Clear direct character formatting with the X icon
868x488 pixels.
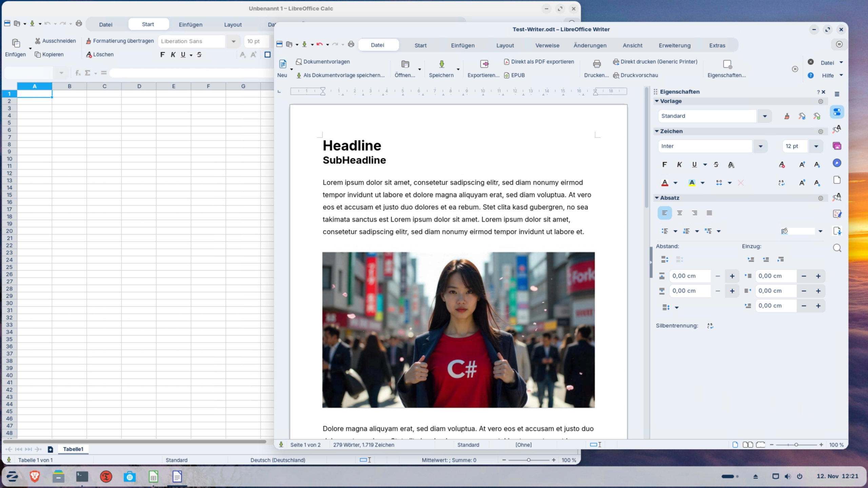pos(741,183)
